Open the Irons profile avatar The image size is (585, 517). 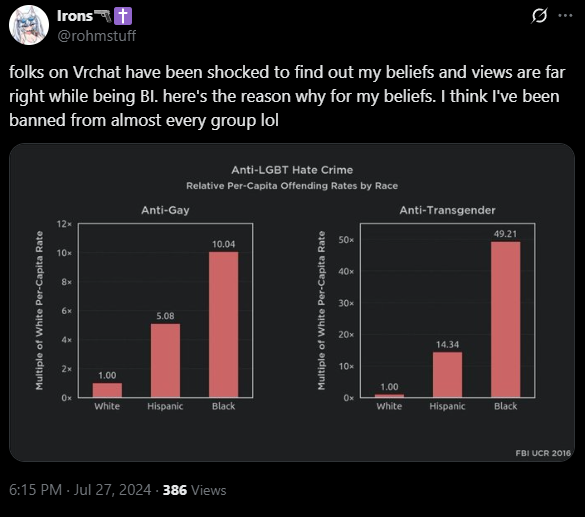pyautogui.click(x=29, y=25)
